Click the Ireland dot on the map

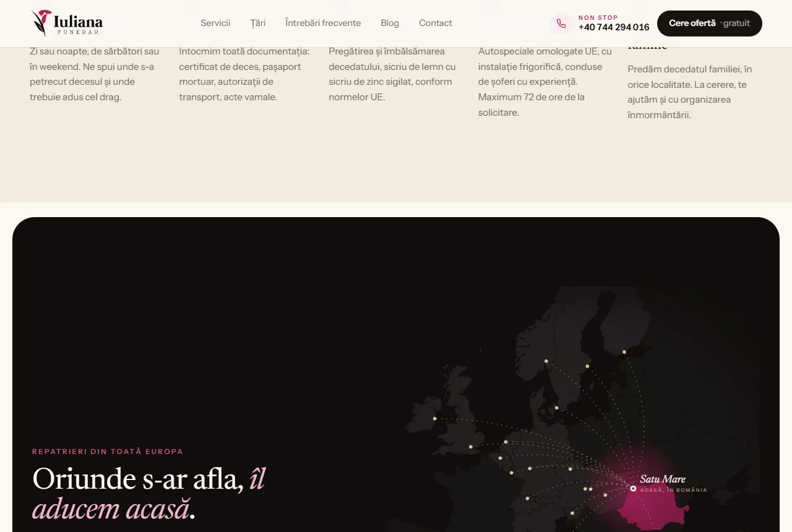434,419
